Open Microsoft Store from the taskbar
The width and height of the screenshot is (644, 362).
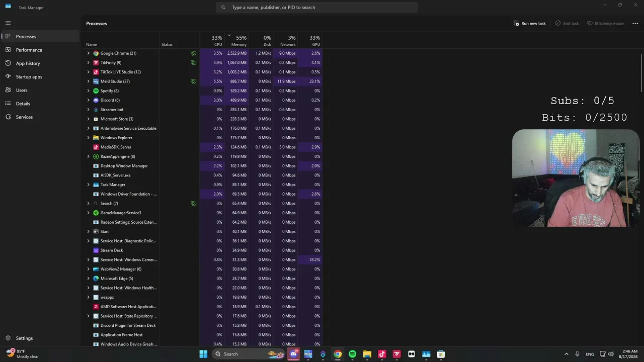[x=441, y=354]
